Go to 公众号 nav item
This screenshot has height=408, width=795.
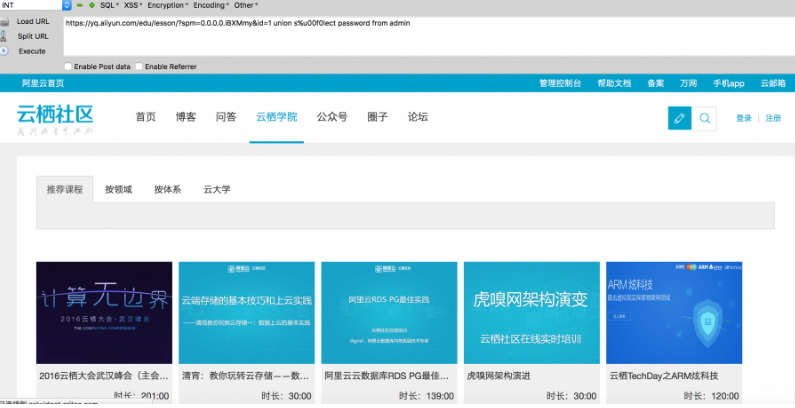[332, 117]
